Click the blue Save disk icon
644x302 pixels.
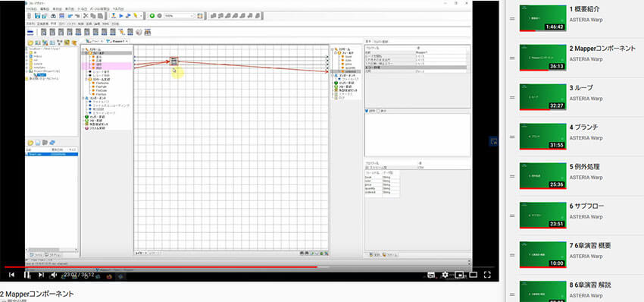(37, 16)
